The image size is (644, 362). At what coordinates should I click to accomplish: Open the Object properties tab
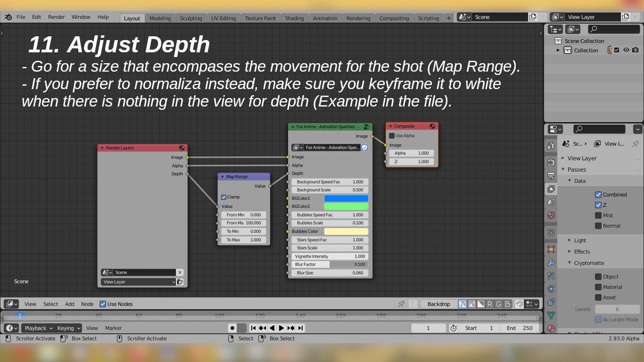pos(551,249)
